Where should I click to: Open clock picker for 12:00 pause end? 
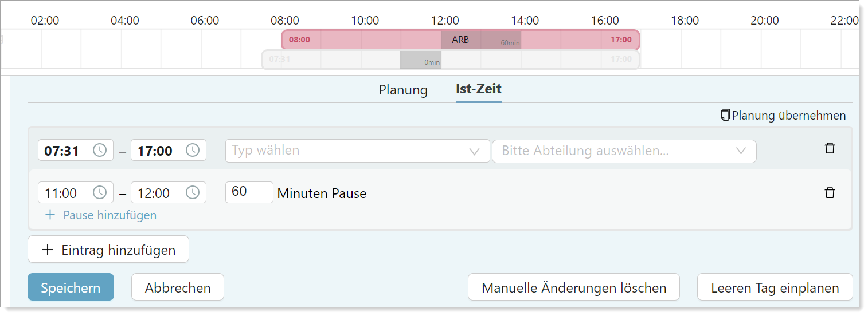pos(193,192)
